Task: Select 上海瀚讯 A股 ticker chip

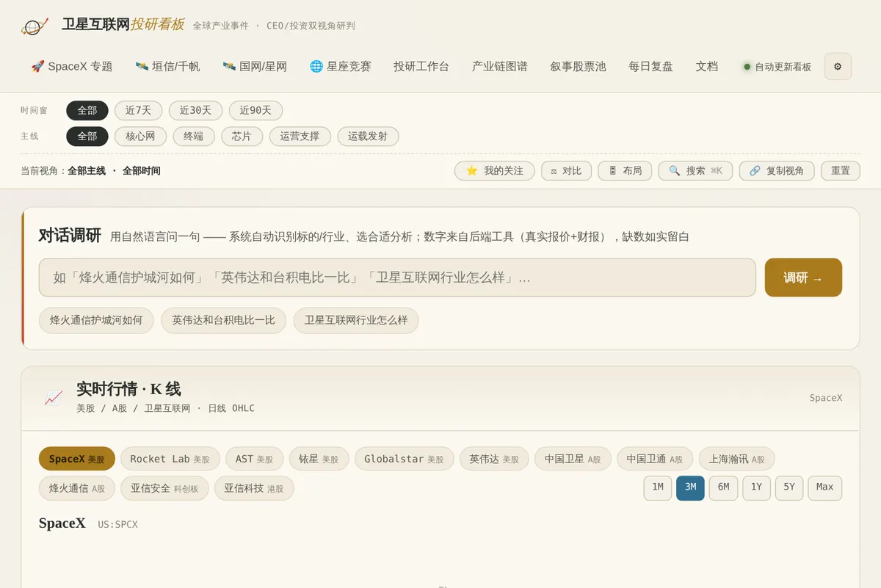Action: coord(736,459)
